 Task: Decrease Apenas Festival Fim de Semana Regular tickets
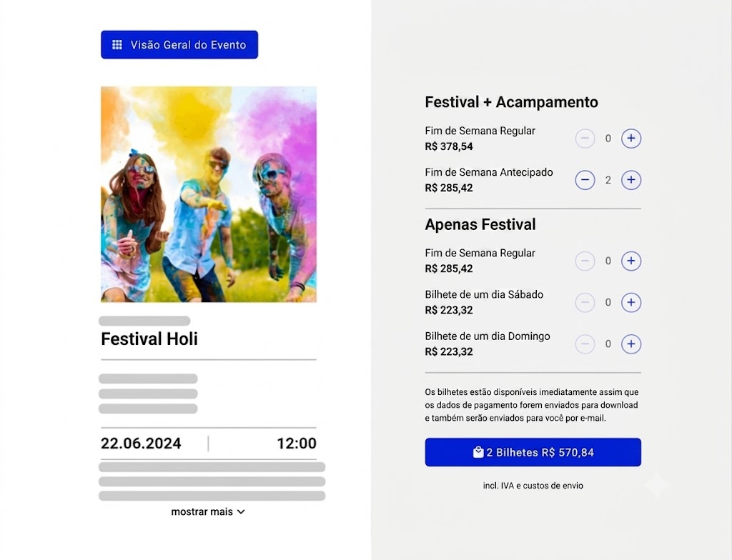click(585, 261)
